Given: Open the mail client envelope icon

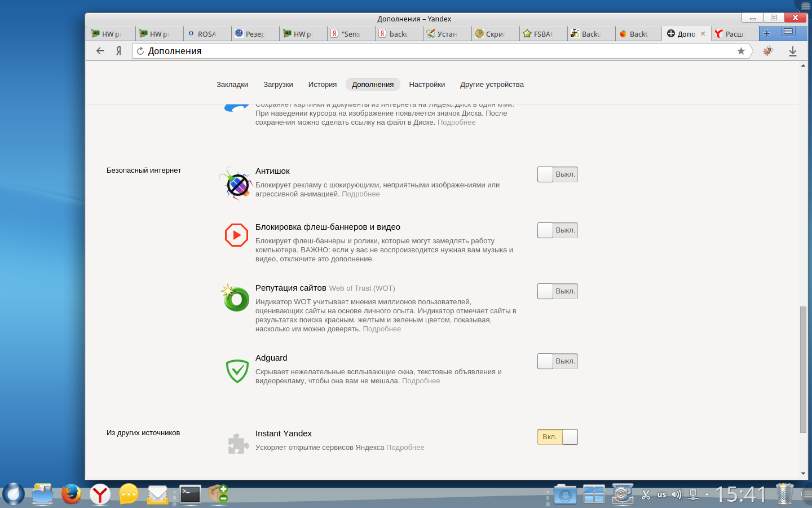Looking at the screenshot, I should click(x=157, y=494).
